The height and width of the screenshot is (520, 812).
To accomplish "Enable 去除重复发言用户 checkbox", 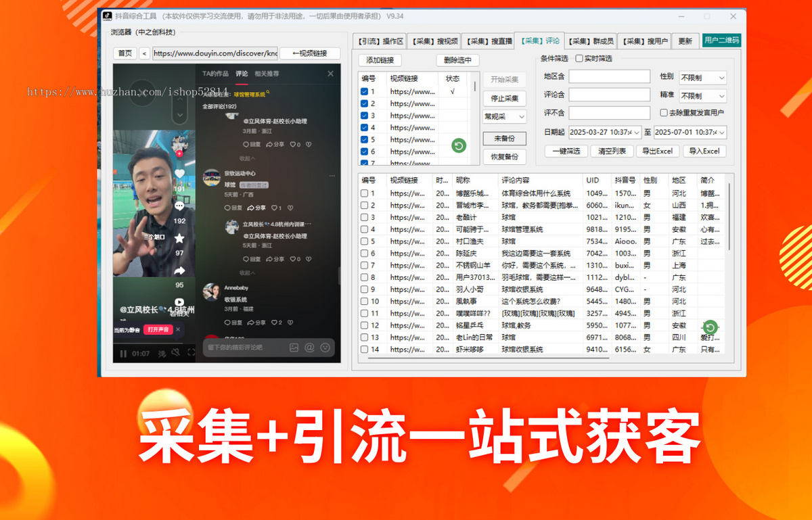I will [663, 113].
